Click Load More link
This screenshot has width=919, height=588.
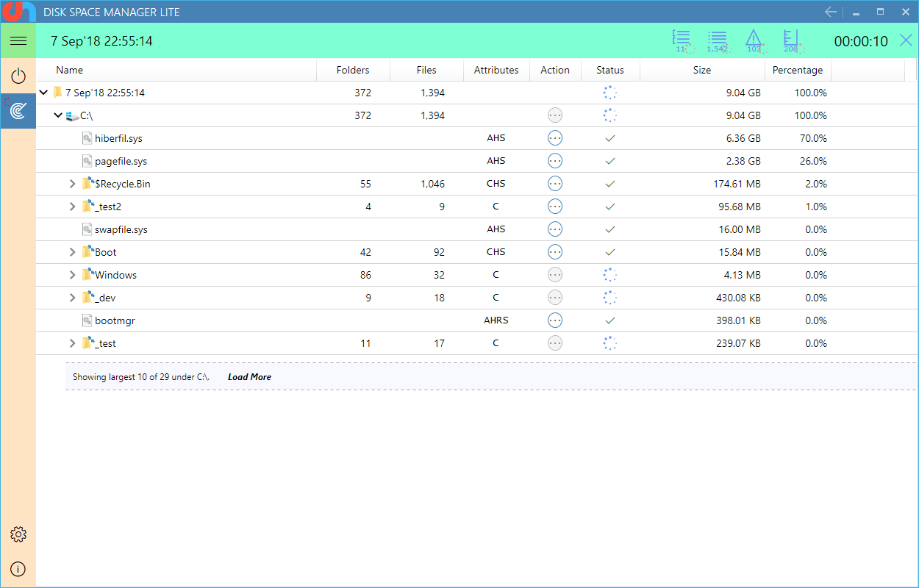coord(249,377)
